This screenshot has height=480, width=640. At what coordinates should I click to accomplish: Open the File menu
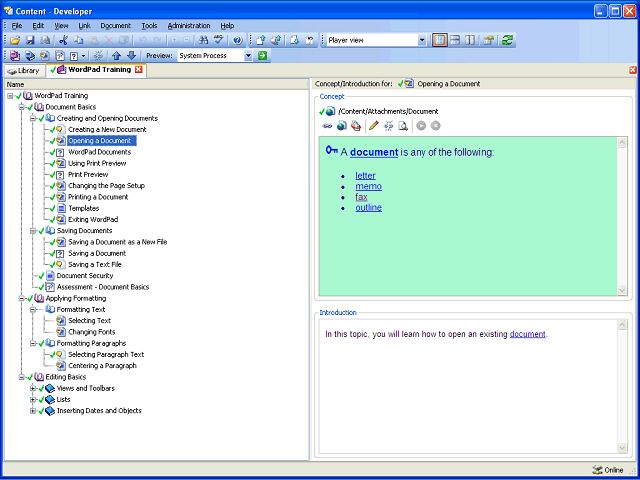click(x=17, y=26)
